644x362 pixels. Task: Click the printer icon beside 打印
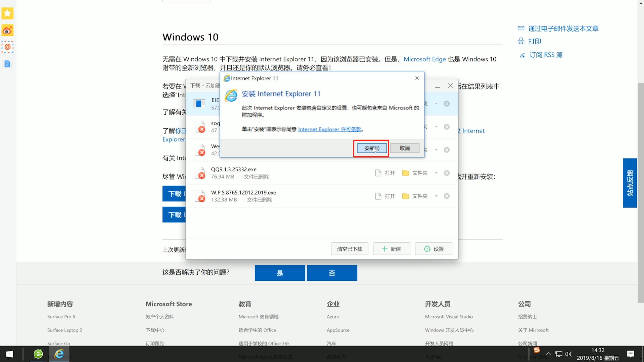pyautogui.click(x=521, y=41)
